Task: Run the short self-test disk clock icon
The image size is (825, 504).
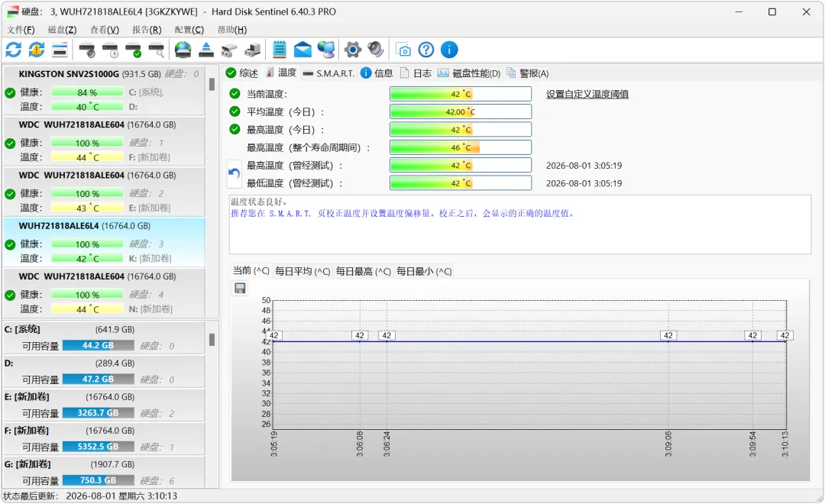Action: click(110, 50)
